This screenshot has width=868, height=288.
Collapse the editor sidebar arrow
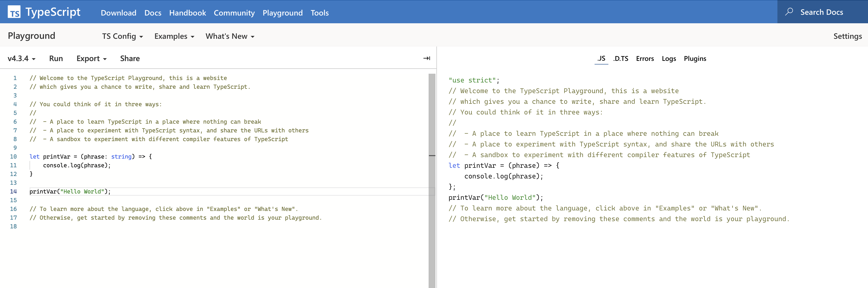pyautogui.click(x=426, y=58)
